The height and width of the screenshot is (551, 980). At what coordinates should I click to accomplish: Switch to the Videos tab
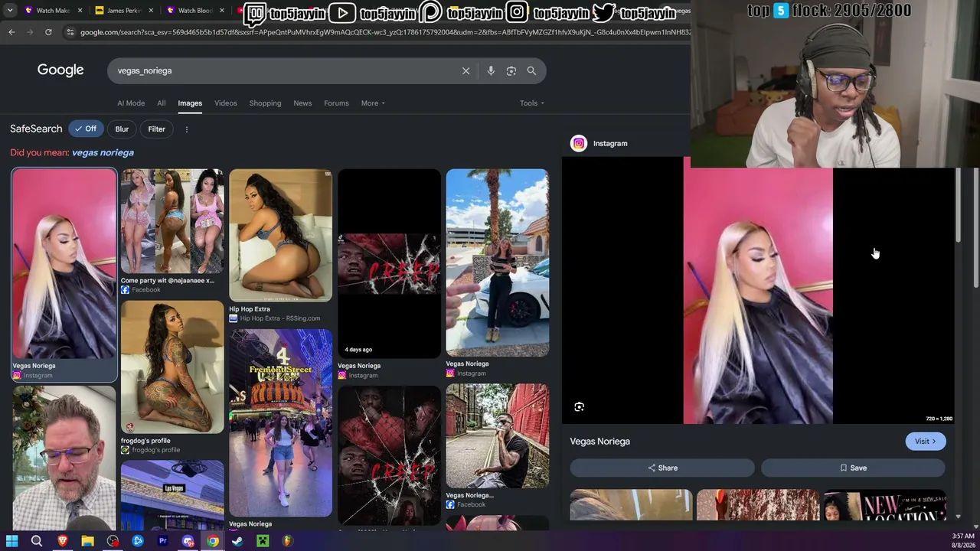[225, 103]
